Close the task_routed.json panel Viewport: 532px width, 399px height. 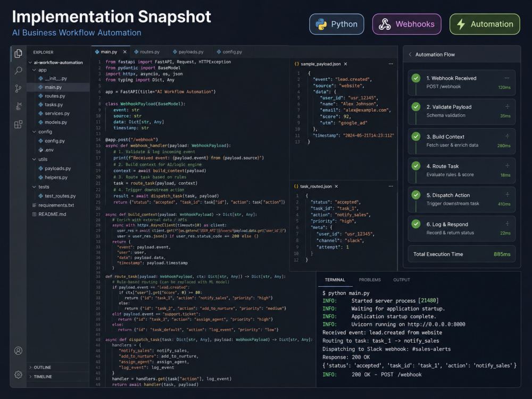[336, 186]
